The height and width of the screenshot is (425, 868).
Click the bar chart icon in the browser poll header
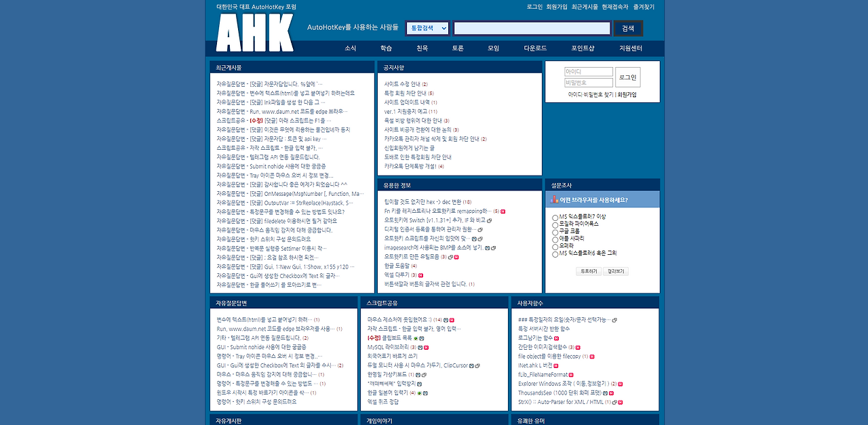tap(554, 199)
